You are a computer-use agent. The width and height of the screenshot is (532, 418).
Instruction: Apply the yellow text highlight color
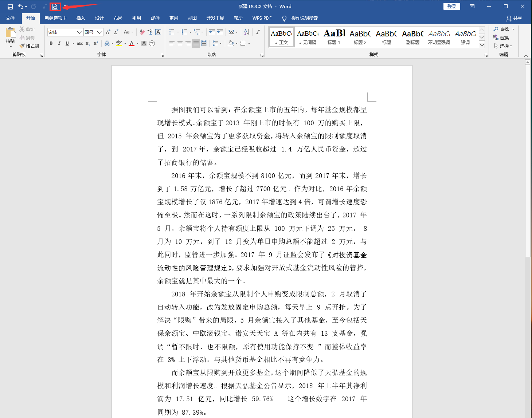[x=119, y=43]
